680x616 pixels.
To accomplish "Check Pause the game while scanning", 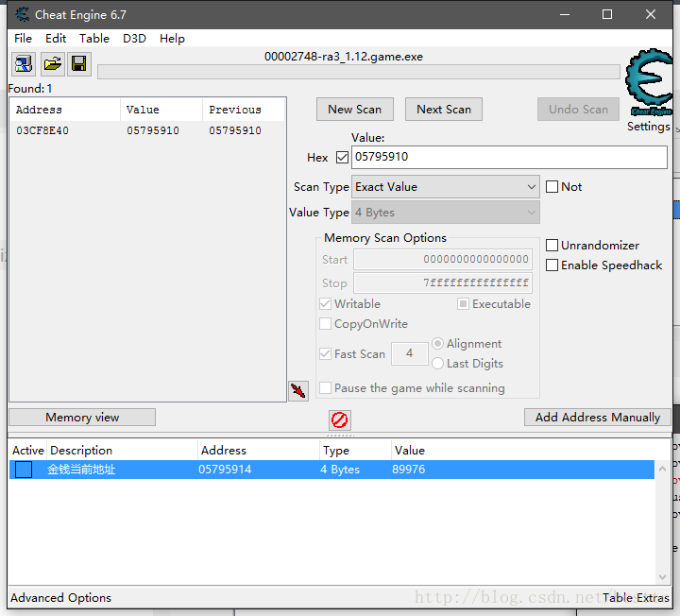I will point(325,387).
